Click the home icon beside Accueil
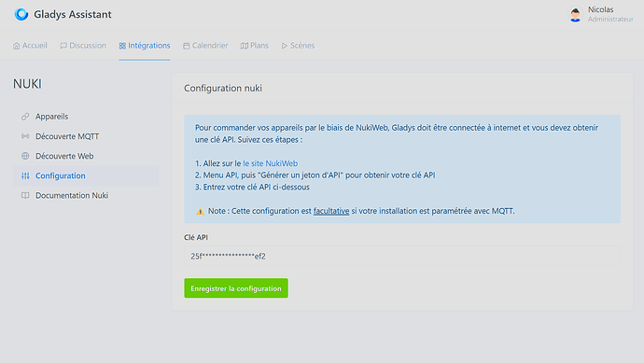644x363 pixels. point(17,46)
